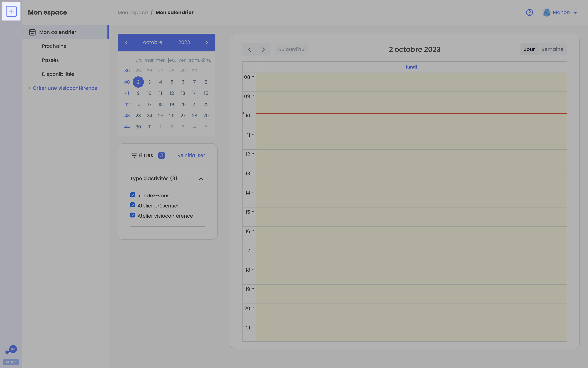Go to previous month in mini calendar
Screen dimensions: 588x368
tap(126, 42)
